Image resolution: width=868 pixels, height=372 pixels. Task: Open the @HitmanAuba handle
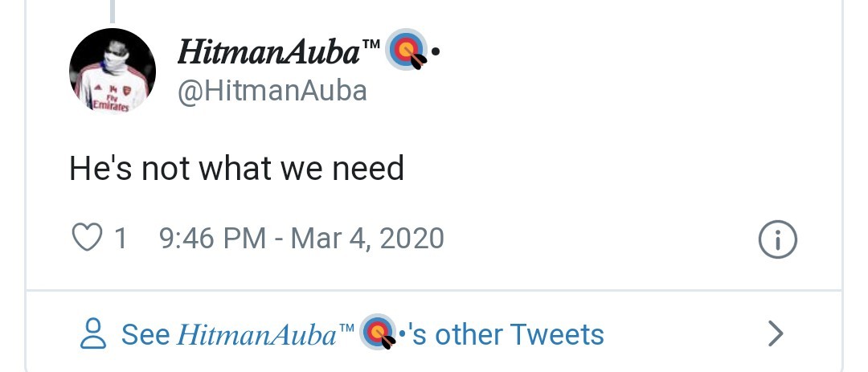pyautogui.click(x=272, y=91)
